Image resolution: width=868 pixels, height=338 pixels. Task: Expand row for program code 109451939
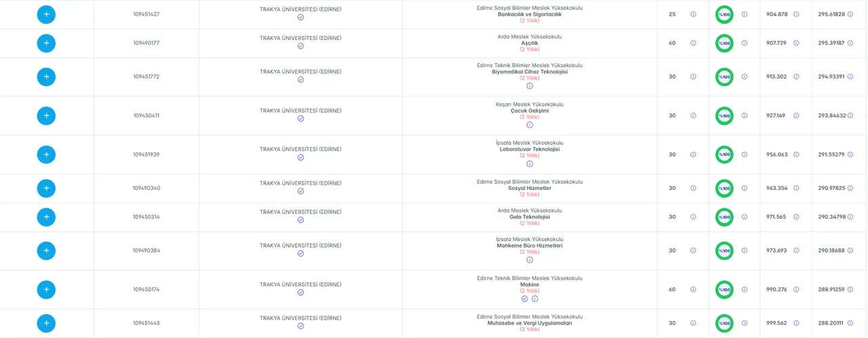point(46,154)
